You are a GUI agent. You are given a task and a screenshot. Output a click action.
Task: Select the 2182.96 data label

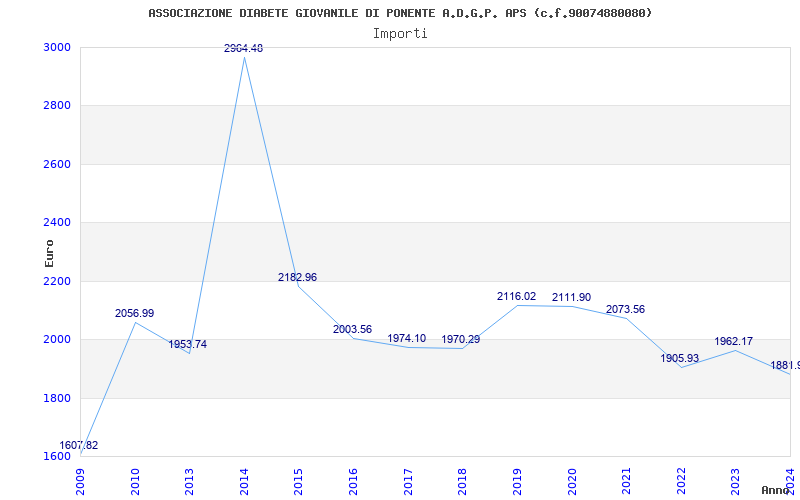tap(297, 277)
